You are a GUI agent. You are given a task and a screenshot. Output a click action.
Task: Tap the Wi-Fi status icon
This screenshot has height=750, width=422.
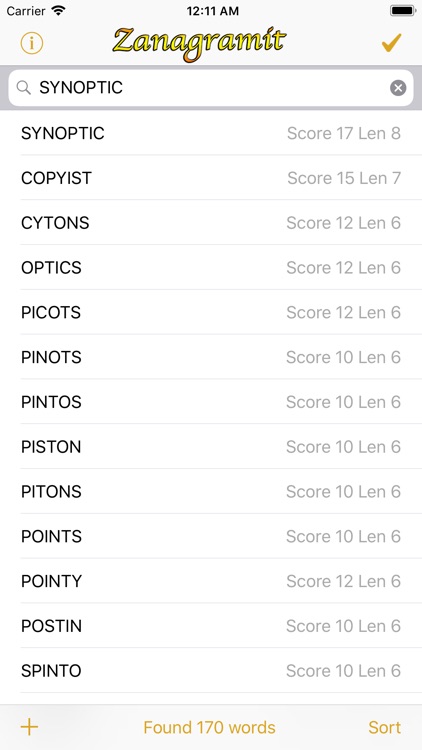click(58, 11)
